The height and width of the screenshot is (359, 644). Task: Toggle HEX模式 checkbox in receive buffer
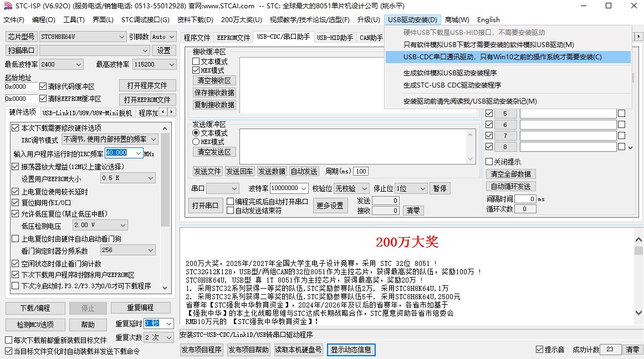point(196,70)
